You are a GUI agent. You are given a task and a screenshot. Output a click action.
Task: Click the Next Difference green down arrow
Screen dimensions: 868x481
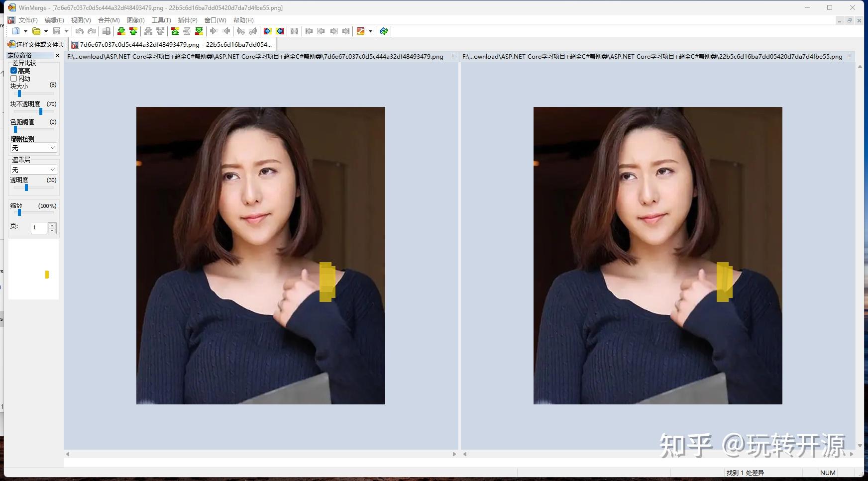[x=121, y=31]
